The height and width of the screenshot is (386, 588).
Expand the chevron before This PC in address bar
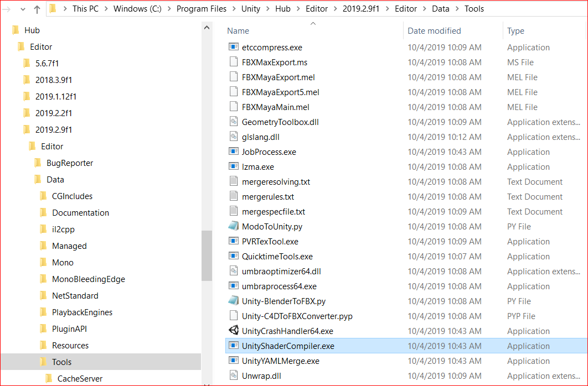point(65,9)
